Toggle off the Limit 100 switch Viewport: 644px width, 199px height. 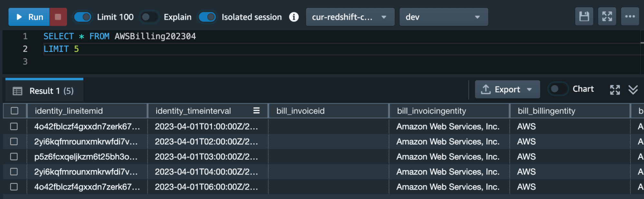pos(82,17)
